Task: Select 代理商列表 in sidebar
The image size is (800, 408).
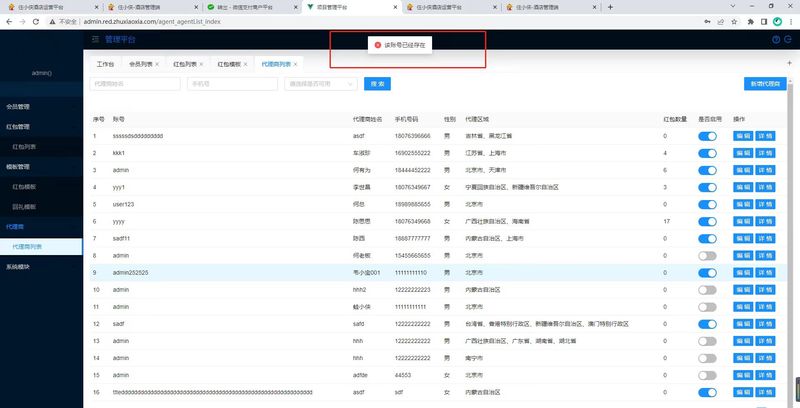Action: 41,247
